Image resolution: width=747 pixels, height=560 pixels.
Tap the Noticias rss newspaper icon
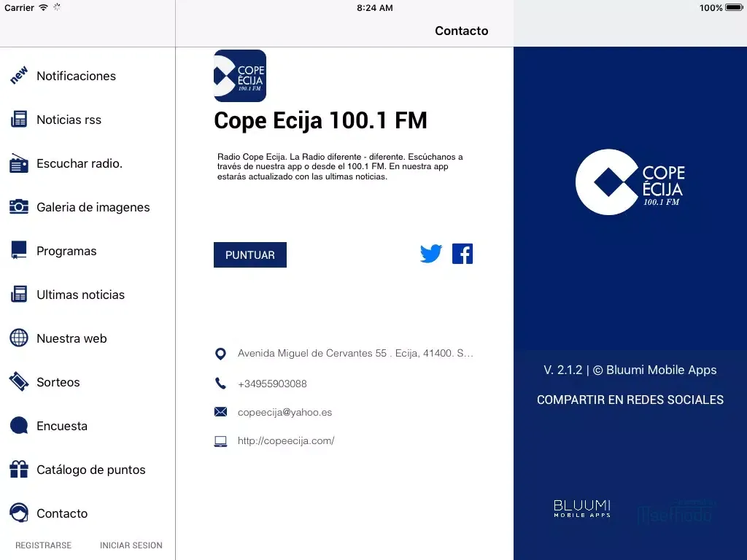point(18,120)
